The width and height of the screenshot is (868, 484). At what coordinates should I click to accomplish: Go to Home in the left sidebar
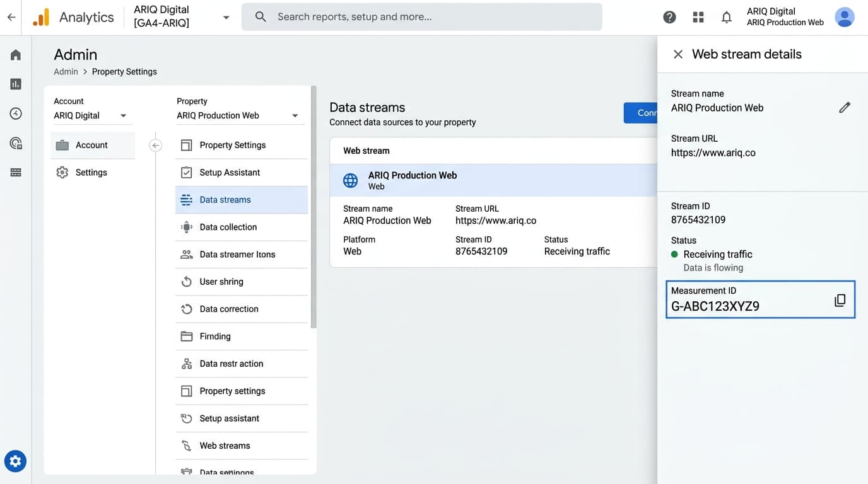[x=16, y=55]
